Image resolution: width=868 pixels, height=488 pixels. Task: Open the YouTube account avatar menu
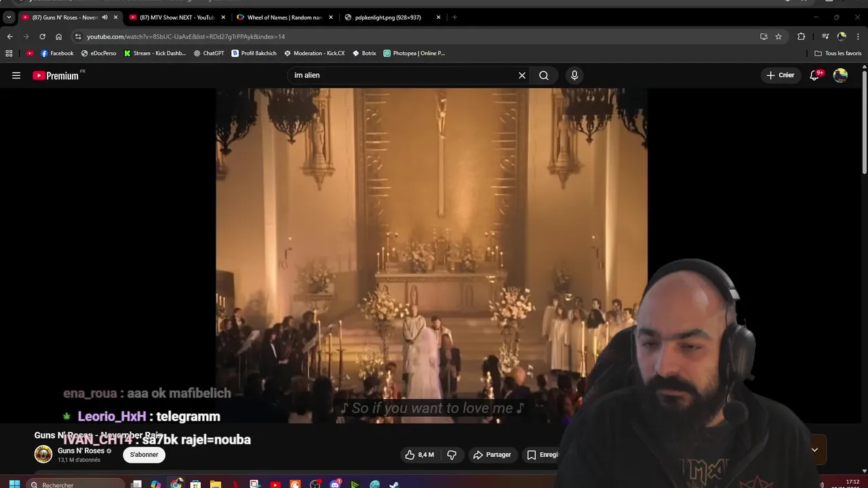click(840, 75)
